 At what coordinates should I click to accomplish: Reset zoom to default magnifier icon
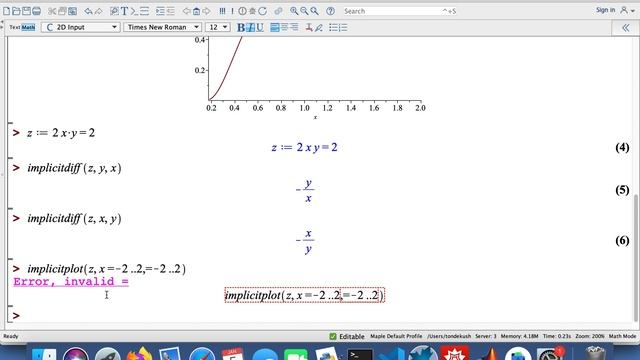pyautogui.click(x=314, y=11)
